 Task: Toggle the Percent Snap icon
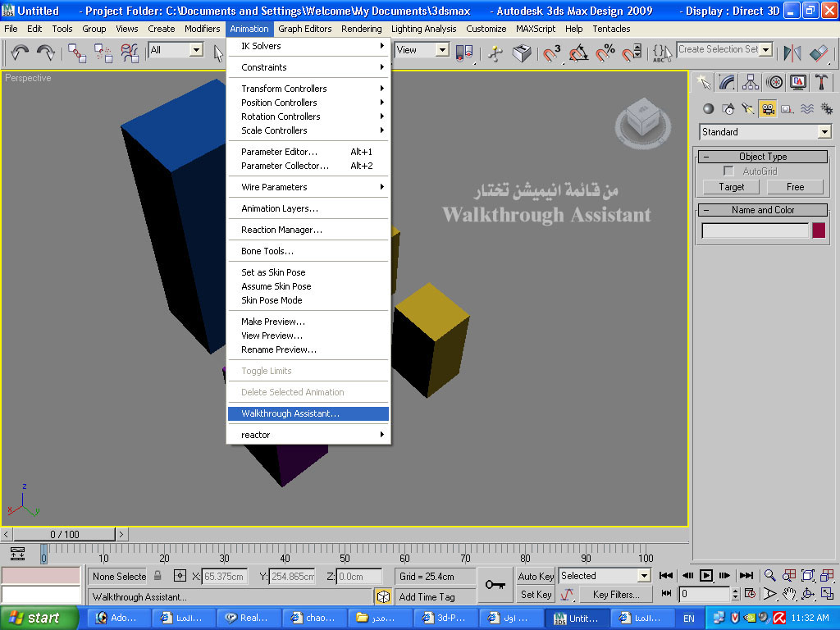pyautogui.click(x=605, y=52)
